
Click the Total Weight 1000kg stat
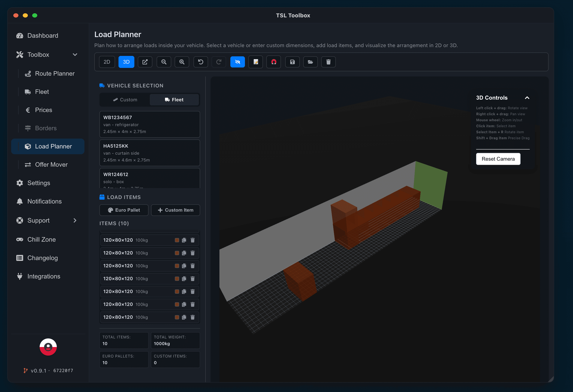[175, 340]
